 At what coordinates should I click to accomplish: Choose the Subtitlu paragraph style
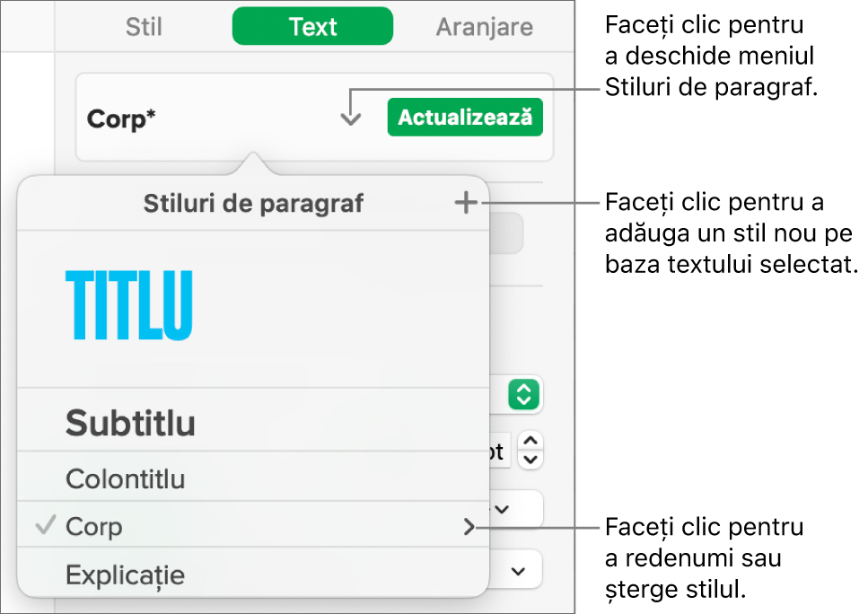click(253, 420)
